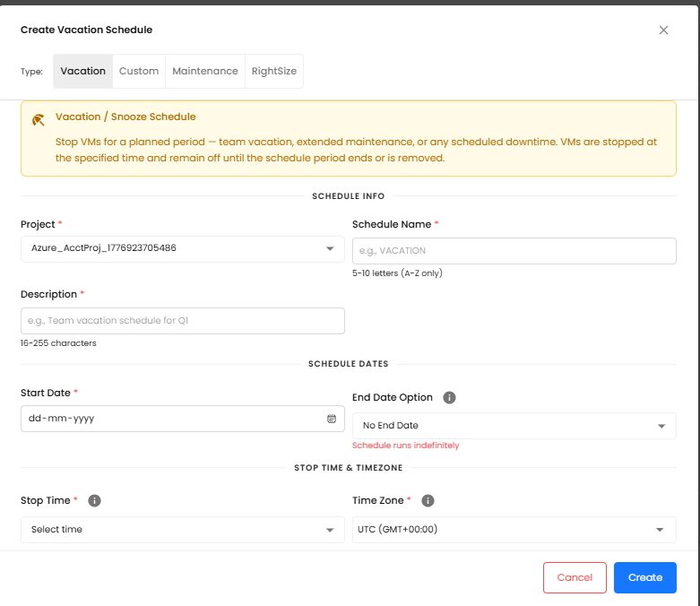Click the 'SCHEDULE INFO' section heading
The width and height of the screenshot is (700, 606).
pos(349,196)
